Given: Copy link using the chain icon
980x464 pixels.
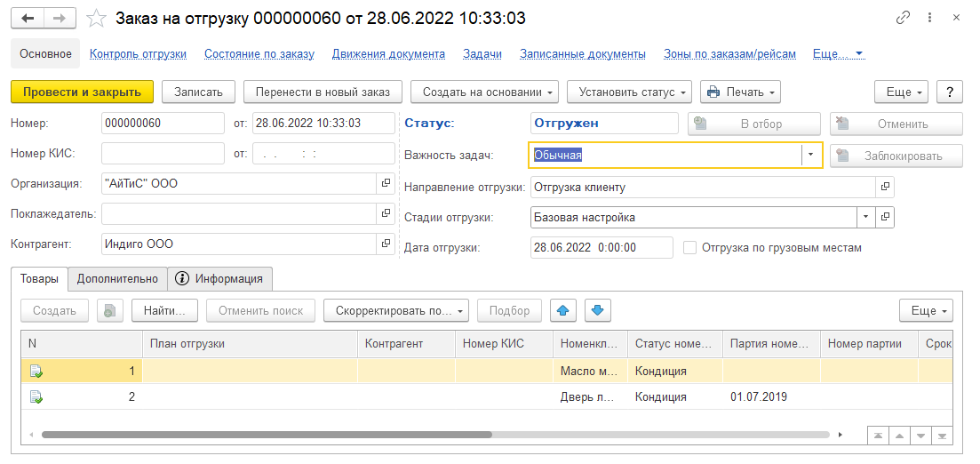Looking at the screenshot, I should pos(903,18).
